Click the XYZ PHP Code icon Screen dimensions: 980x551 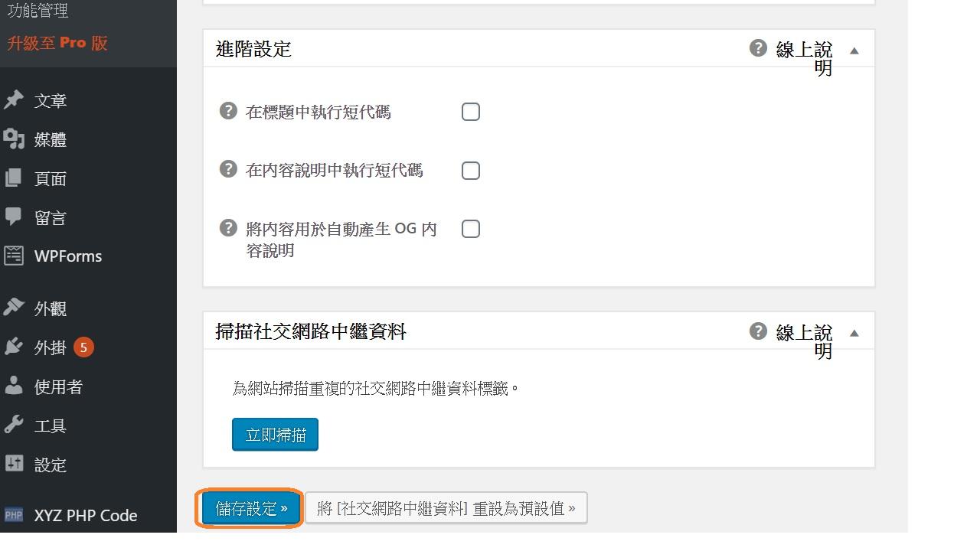(x=14, y=515)
